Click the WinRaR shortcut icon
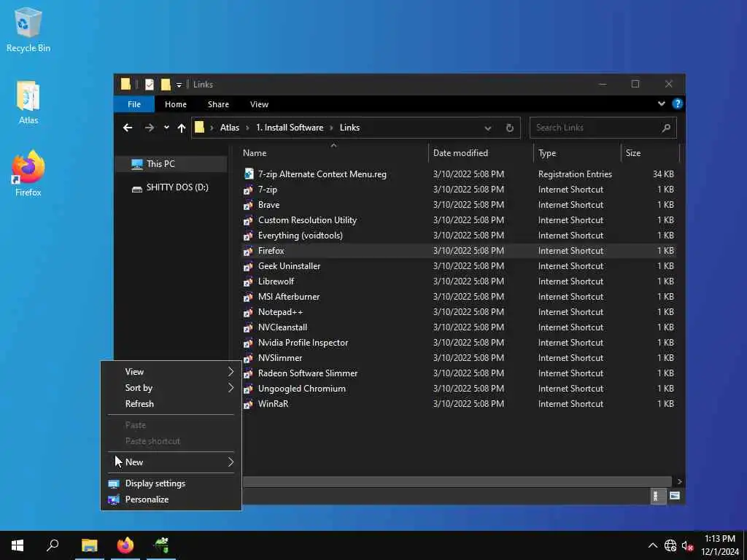 click(248, 404)
